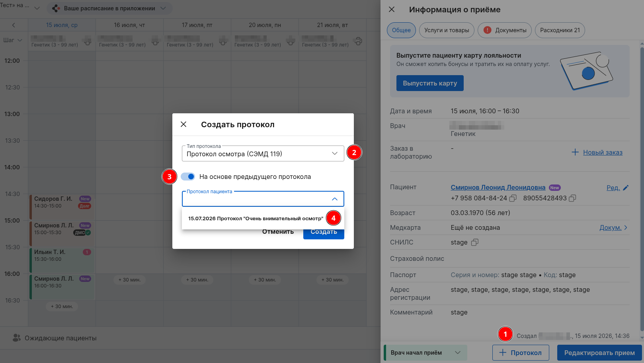Collapse the Протокол пациента dropdown
Image resolution: width=644 pixels, height=363 pixels.
click(335, 199)
